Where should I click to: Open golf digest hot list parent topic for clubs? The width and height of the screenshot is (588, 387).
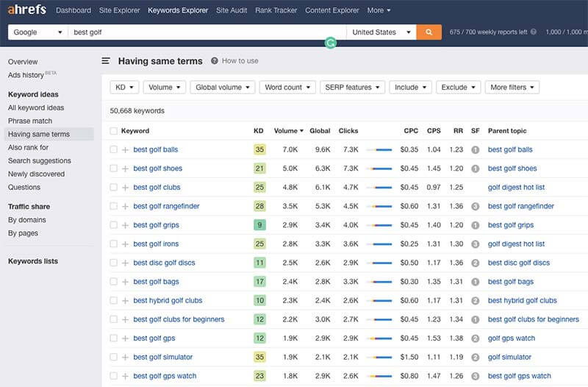pyautogui.click(x=516, y=187)
